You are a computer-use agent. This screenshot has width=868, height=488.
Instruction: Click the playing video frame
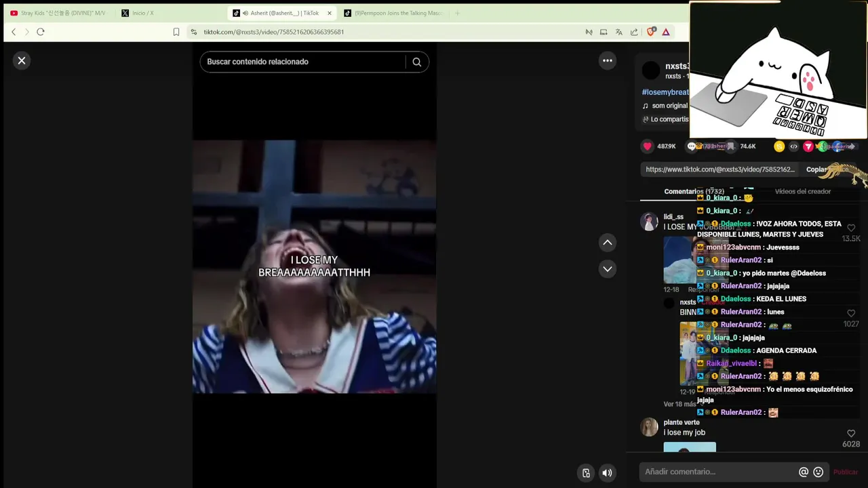(x=315, y=266)
